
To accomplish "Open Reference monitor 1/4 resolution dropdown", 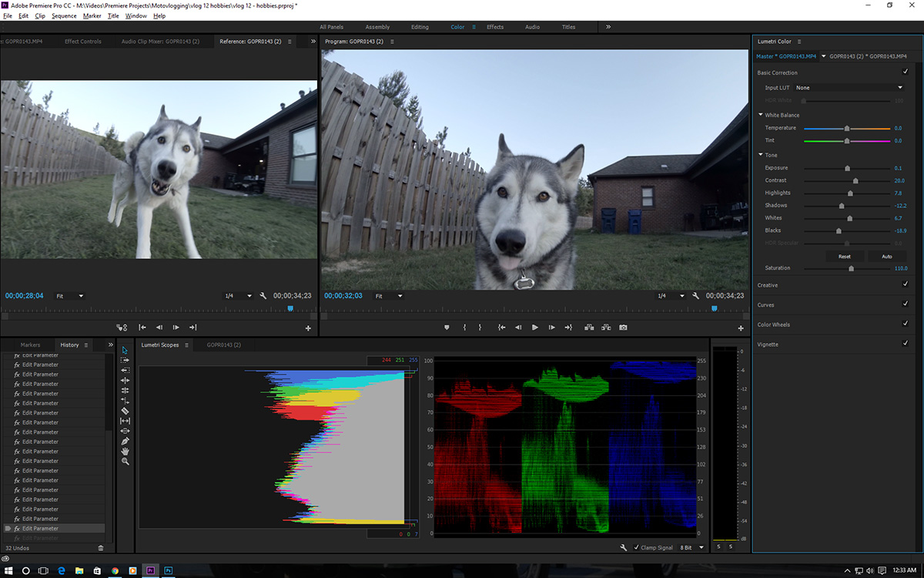I will 238,296.
